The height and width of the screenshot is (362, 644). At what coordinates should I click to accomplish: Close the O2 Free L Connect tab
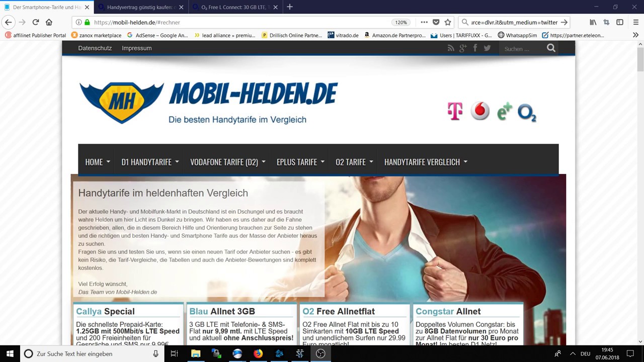pos(276,7)
